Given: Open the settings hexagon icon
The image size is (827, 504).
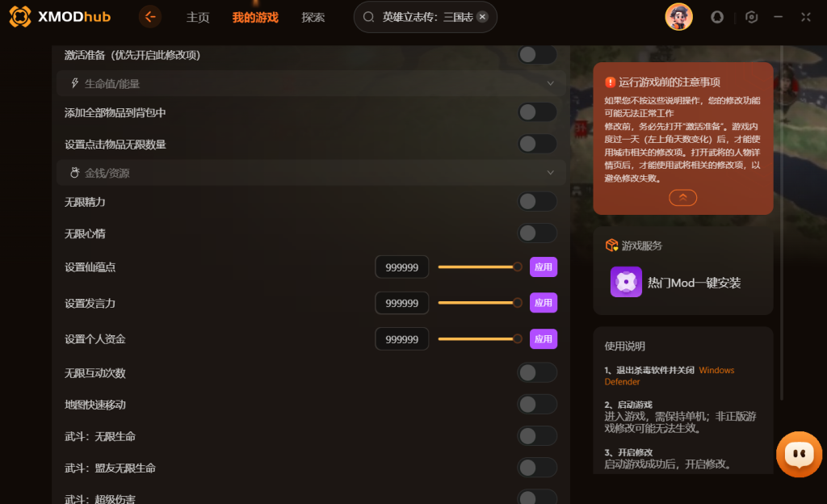Looking at the screenshot, I should pyautogui.click(x=752, y=18).
